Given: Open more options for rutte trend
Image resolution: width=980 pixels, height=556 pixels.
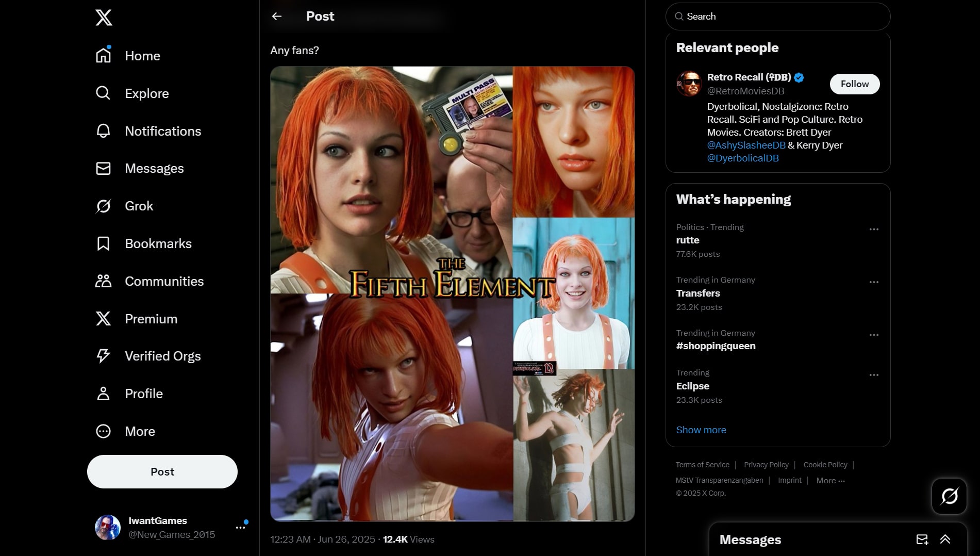Looking at the screenshot, I should [x=874, y=229].
